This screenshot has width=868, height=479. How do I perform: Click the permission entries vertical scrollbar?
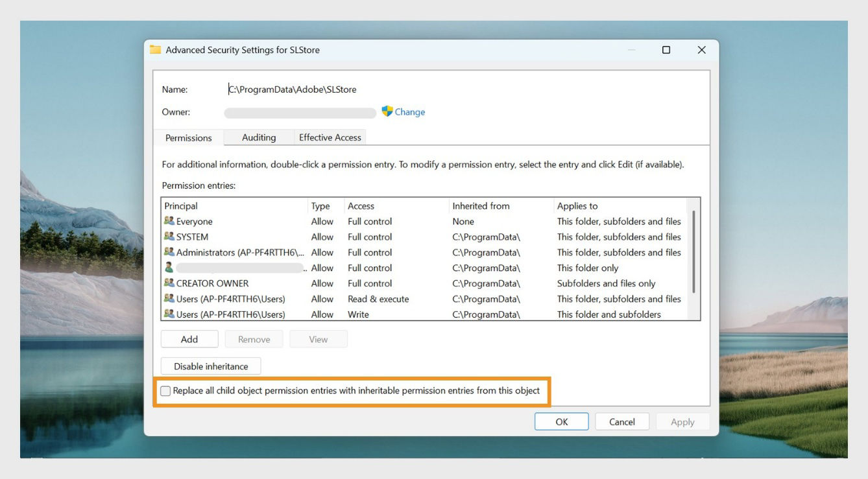click(x=694, y=251)
